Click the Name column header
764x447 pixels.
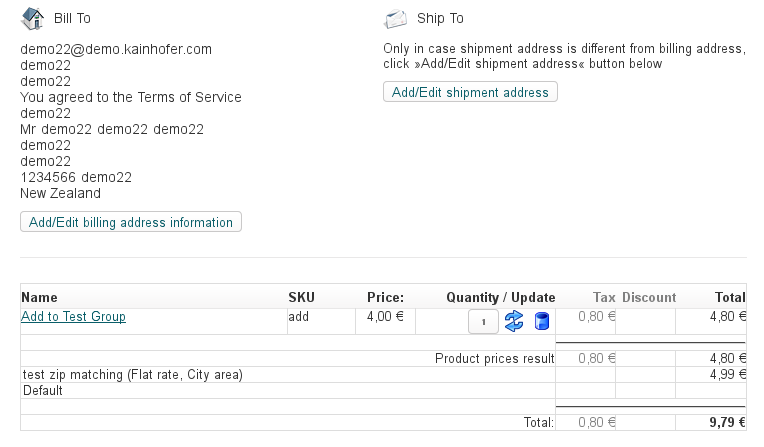coord(39,297)
